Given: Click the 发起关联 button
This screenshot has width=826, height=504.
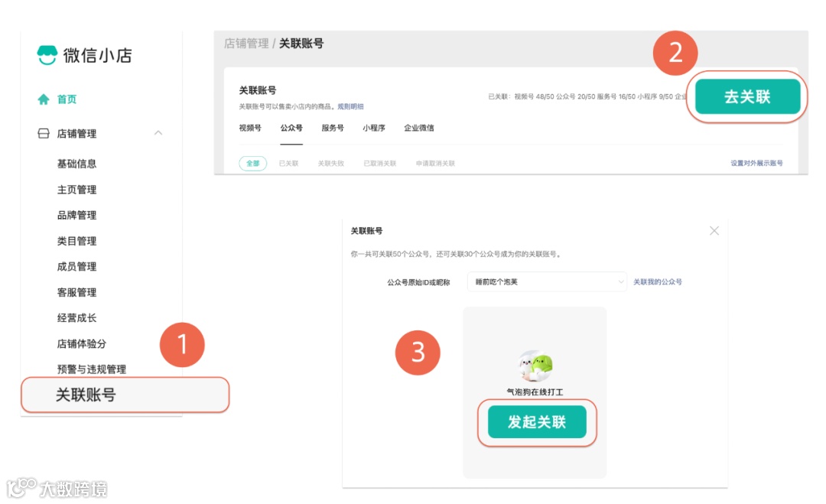Looking at the screenshot, I should click(x=537, y=422).
